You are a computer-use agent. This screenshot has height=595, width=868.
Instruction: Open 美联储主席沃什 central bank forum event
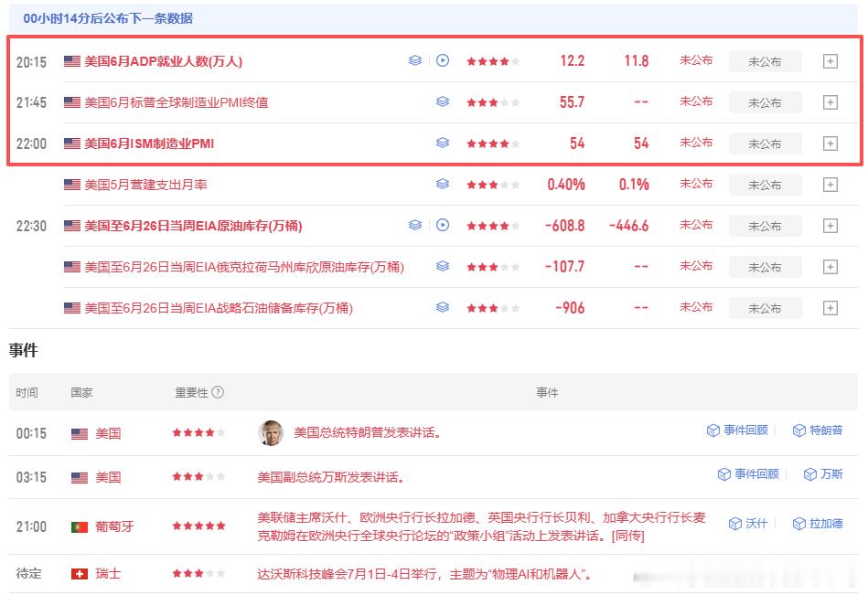481,526
